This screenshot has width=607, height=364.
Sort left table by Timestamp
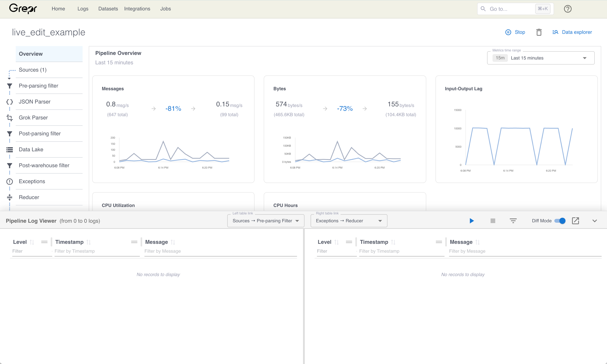click(x=89, y=242)
